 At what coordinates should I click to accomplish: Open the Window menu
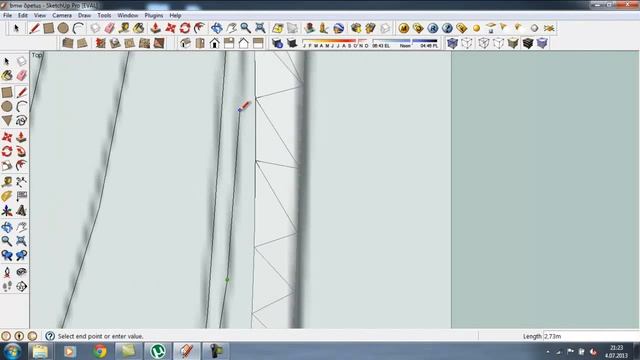pos(128,16)
